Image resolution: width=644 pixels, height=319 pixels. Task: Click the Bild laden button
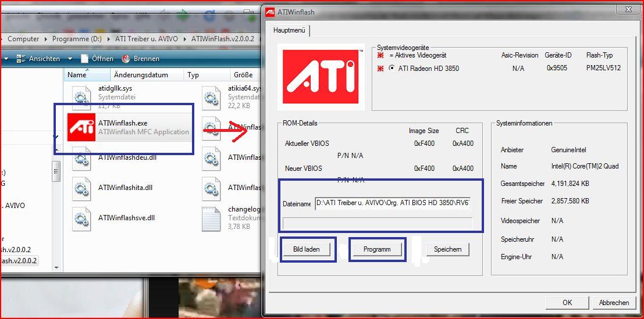pyautogui.click(x=307, y=249)
